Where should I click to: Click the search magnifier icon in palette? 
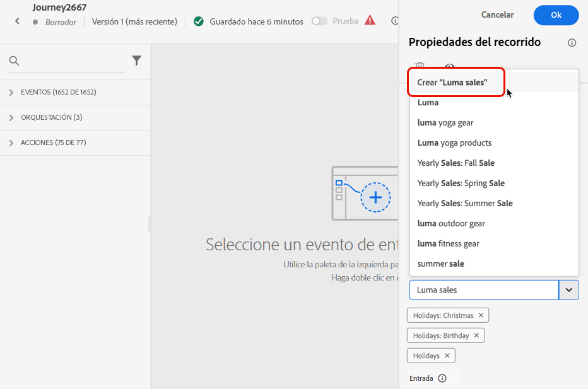tap(15, 61)
